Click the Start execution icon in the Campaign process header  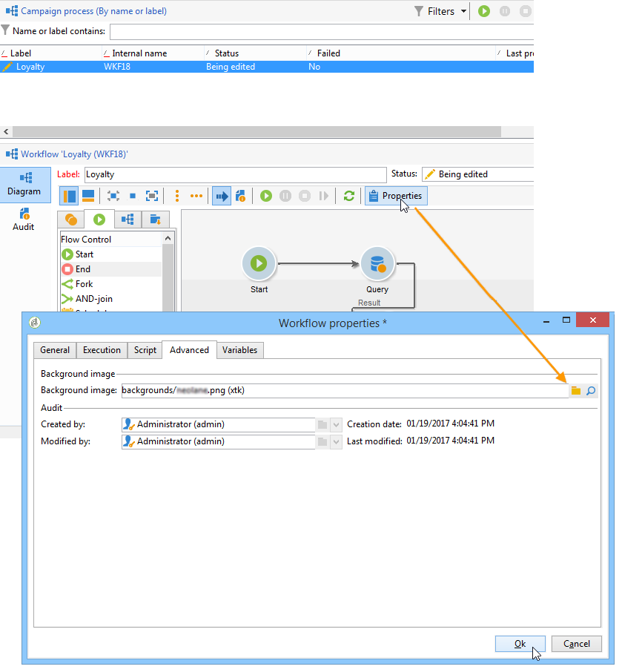(483, 11)
